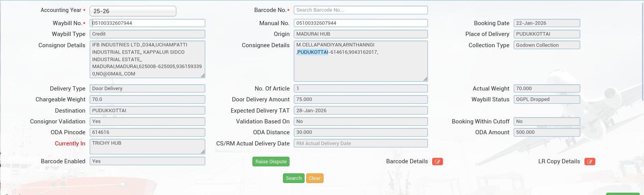Click the resize handle of Consignee Details
The width and height of the screenshot is (644, 195).
(425, 79)
